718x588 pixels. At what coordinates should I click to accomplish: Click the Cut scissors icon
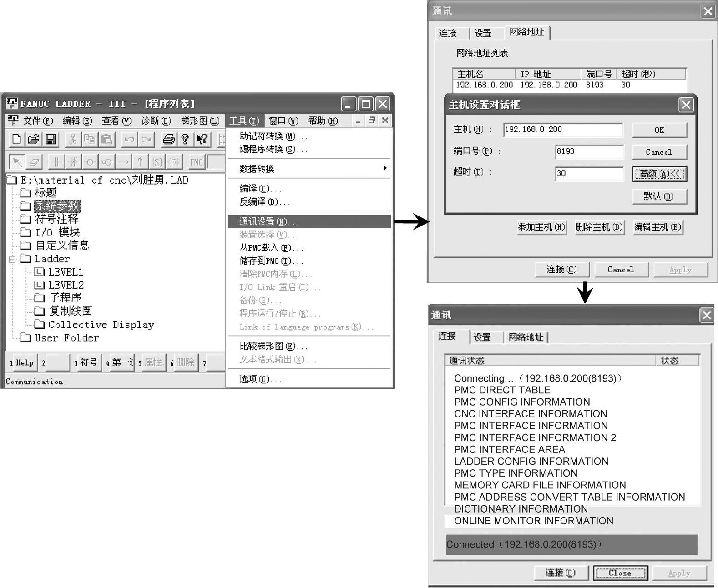[72, 139]
